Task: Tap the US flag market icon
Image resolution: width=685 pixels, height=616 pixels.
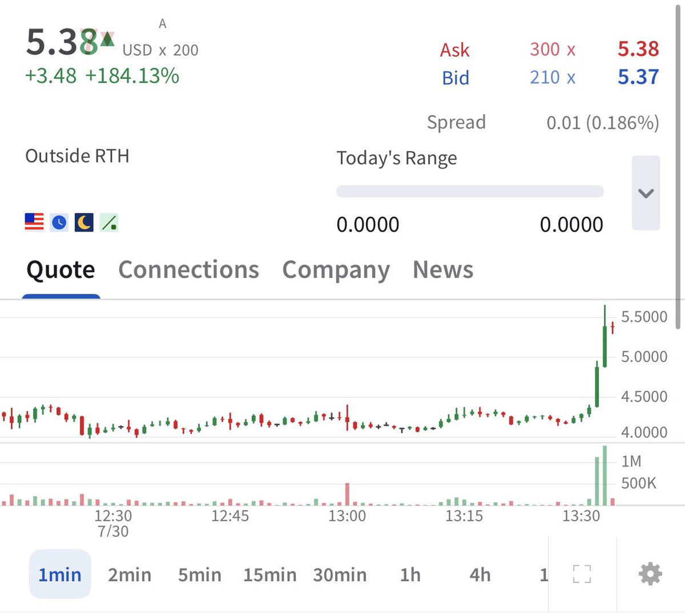Action: (34, 222)
